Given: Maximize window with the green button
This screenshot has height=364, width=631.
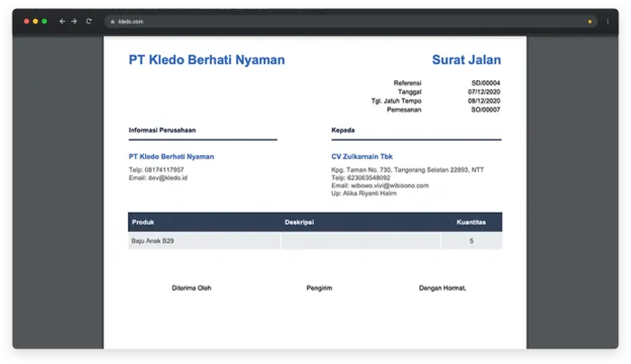Looking at the screenshot, I should [44, 22].
